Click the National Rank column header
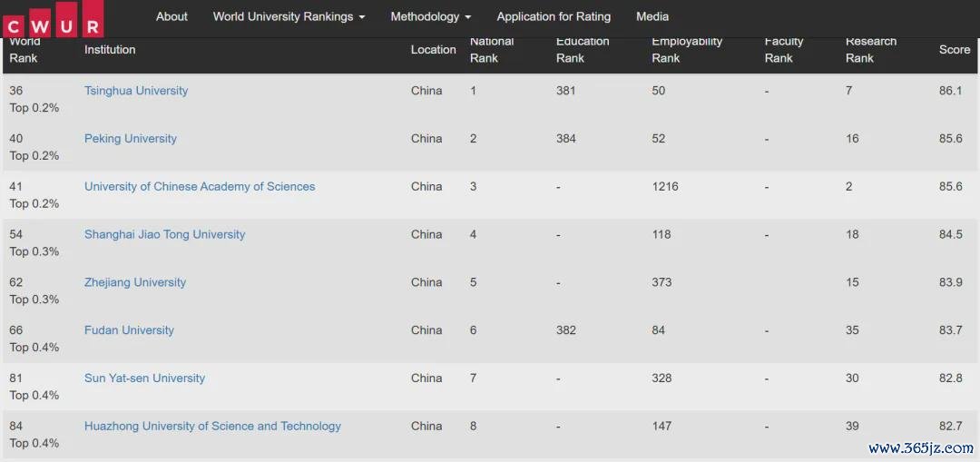980x462 pixels. pyautogui.click(x=492, y=50)
